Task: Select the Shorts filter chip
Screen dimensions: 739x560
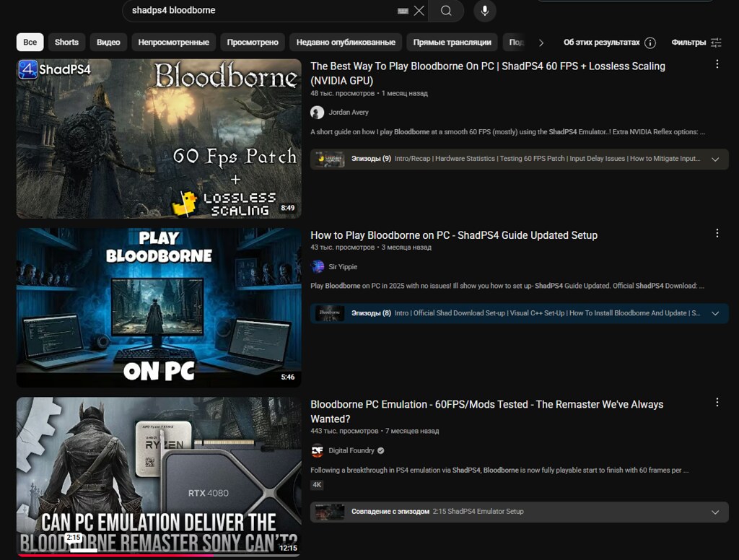Action: [x=66, y=42]
